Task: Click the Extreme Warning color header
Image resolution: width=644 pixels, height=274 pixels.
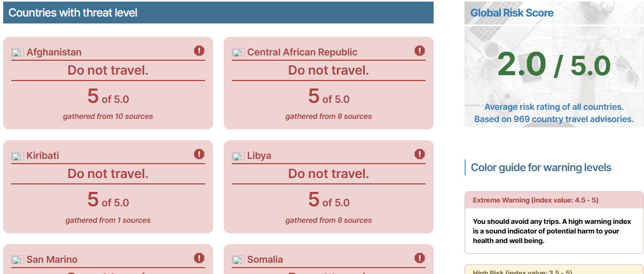Action: coord(554,200)
